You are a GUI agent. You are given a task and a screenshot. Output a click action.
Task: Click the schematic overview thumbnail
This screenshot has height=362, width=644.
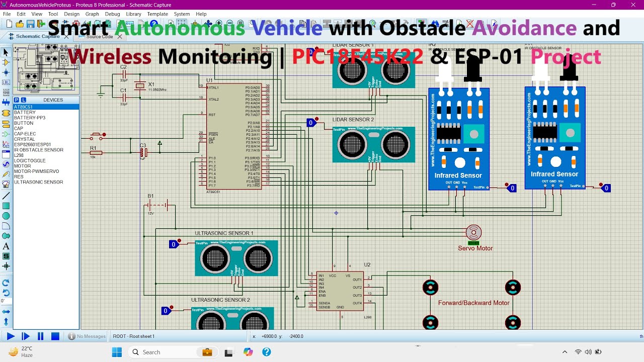click(x=46, y=69)
